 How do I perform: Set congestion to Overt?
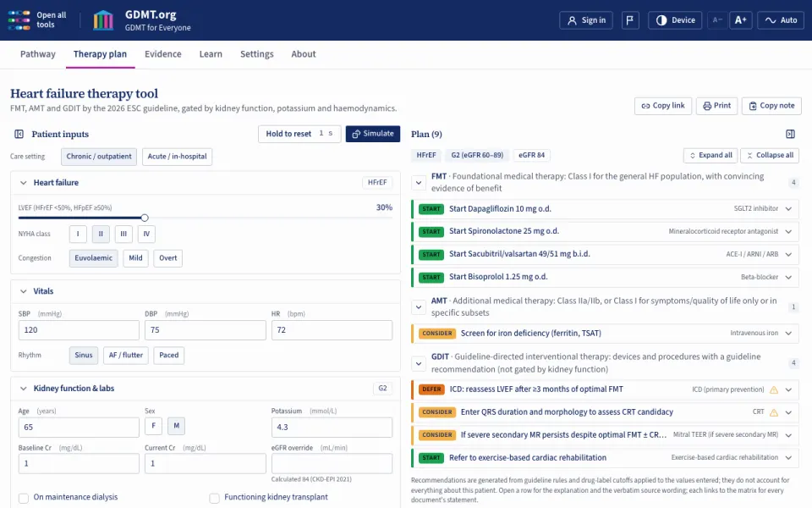click(167, 258)
